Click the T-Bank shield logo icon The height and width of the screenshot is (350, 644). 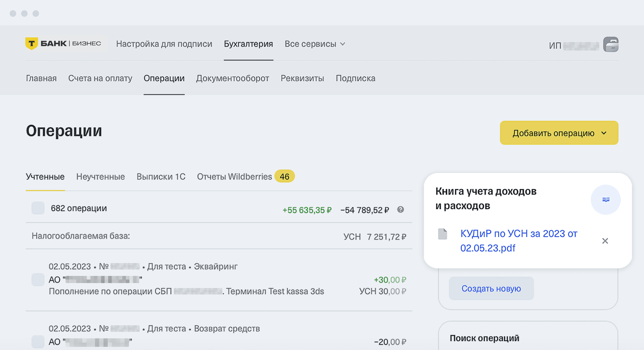click(x=32, y=44)
